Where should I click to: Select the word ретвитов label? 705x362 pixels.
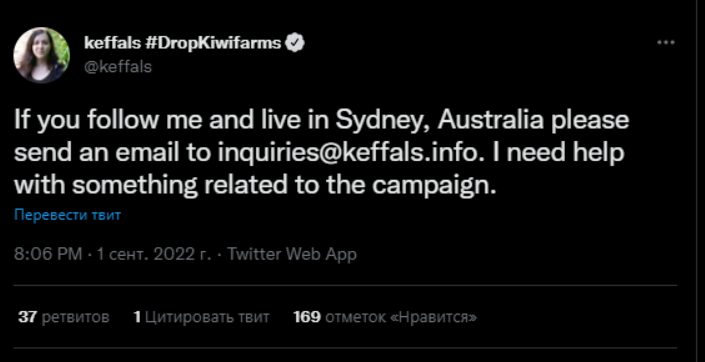pos(76,317)
